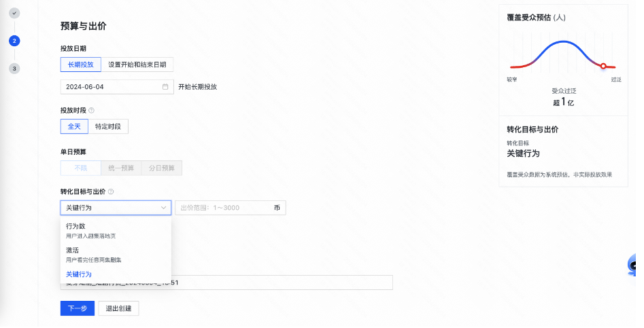Image resolution: width=644 pixels, height=328 pixels.
Task: Click the 受众过泛 label
Action: click(564, 91)
